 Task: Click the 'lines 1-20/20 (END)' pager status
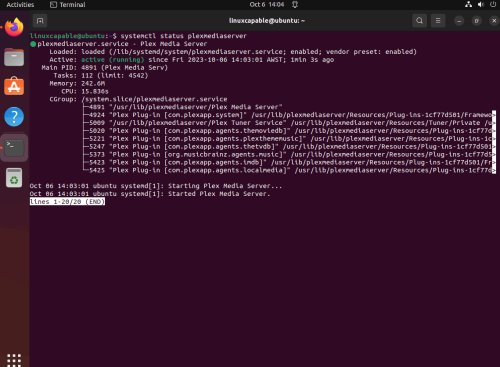(x=67, y=202)
